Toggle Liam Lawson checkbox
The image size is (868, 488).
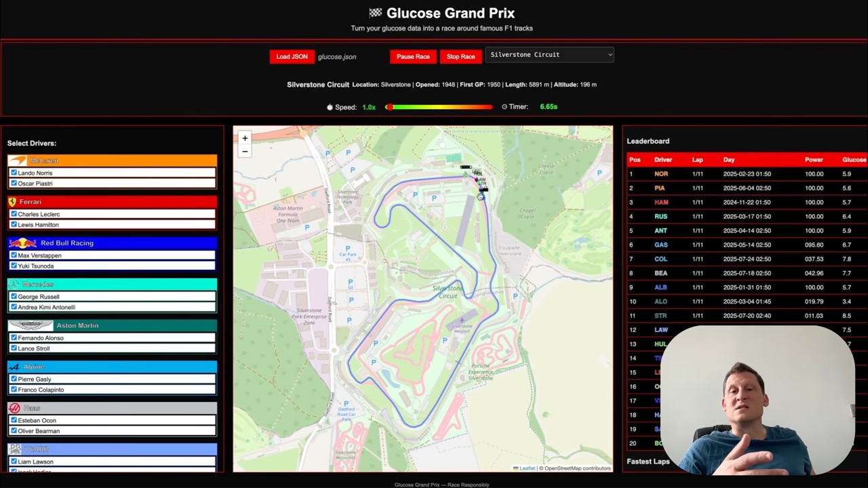[x=14, y=462]
